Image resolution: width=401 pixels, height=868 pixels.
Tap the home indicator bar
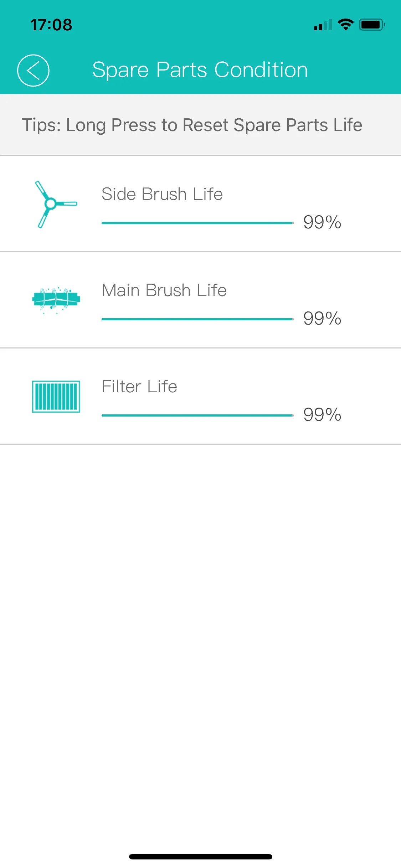201,857
